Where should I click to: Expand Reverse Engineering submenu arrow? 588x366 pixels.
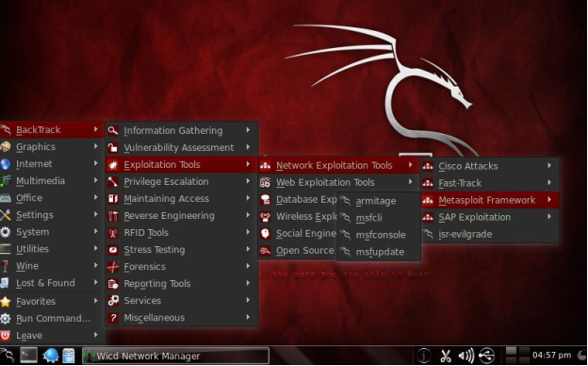pyautogui.click(x=248, y=215)
